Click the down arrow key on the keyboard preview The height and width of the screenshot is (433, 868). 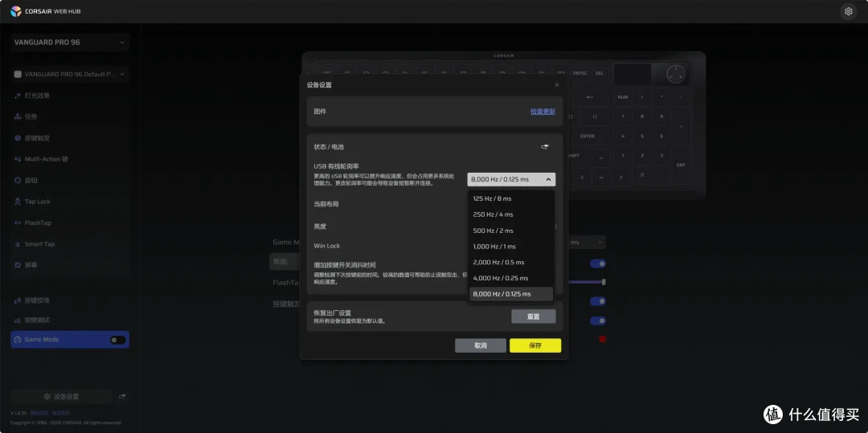[x=601, y=178]
